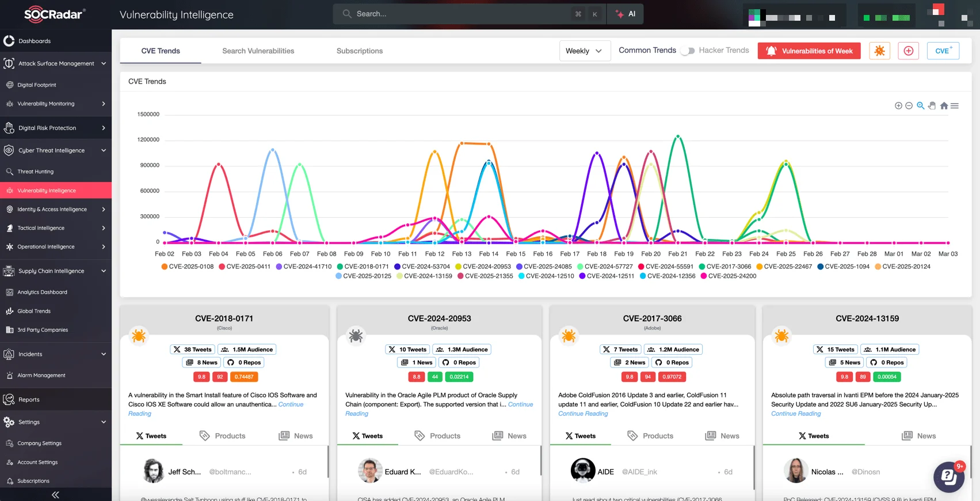Toggle CVE-2024-53704 legend series
The image size is (980, 501).
point(422,267)
